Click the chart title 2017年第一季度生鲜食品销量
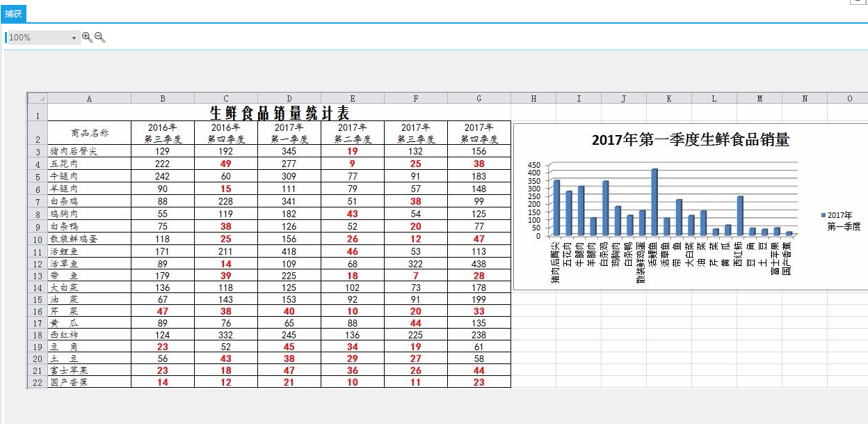The width and height of the screenshot is (868, 424). click(690, 140)
